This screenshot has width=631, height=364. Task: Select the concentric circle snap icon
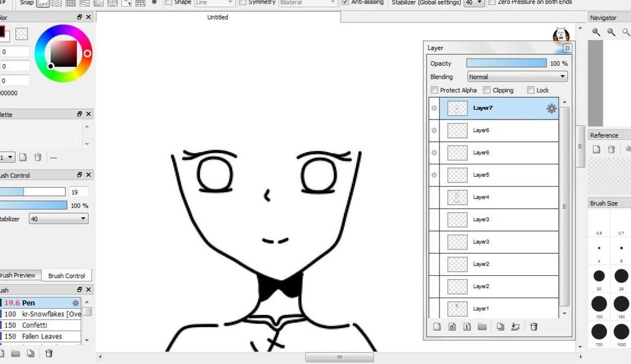pos(112,3)
